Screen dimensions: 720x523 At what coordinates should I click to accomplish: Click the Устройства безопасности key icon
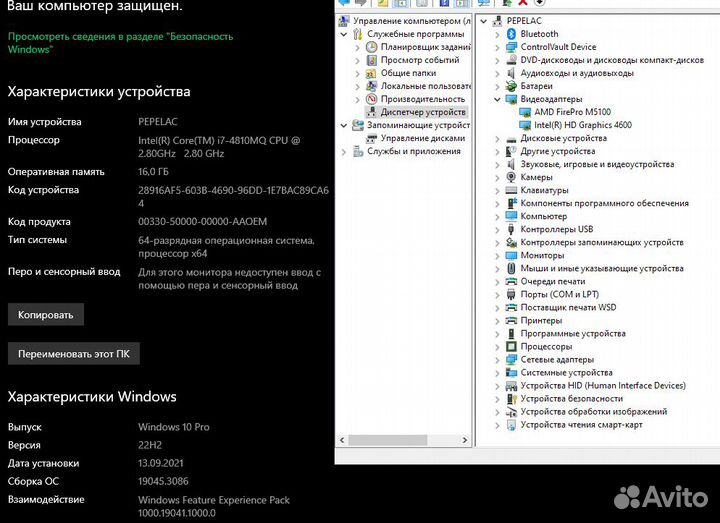[511, 399]
